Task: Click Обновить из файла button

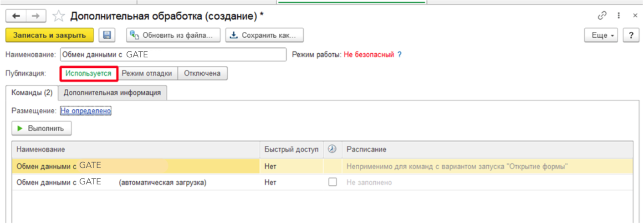Action: [x=173, y=35]
